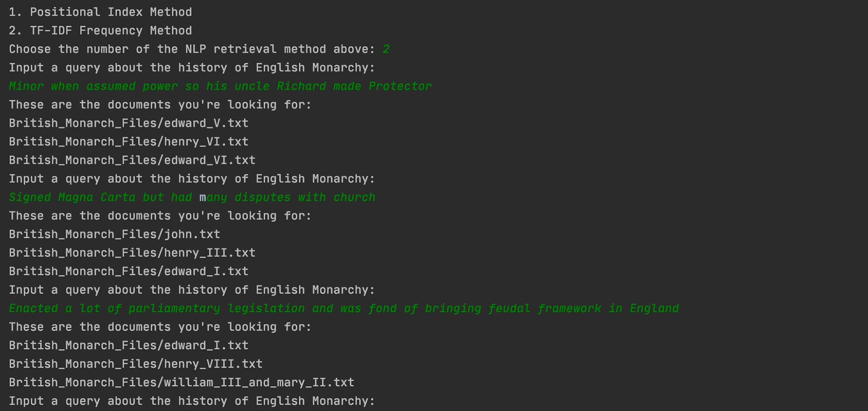
Task: Click the 'Signed Magna Carta' query text
Action: click(x=72, y=198)
